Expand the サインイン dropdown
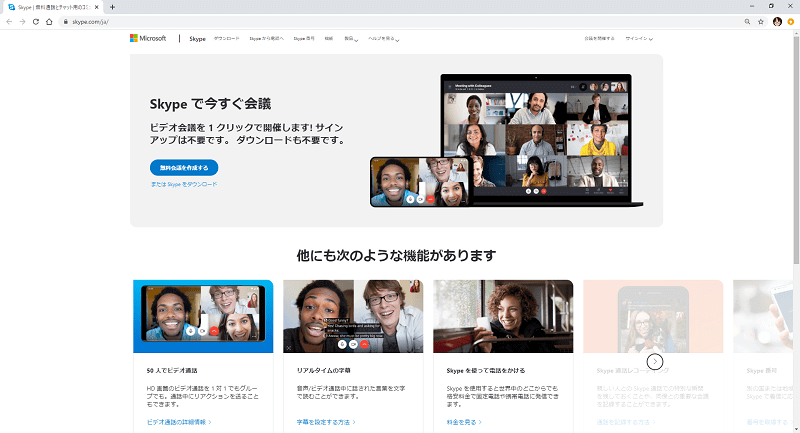 click(x=639, y=39)
